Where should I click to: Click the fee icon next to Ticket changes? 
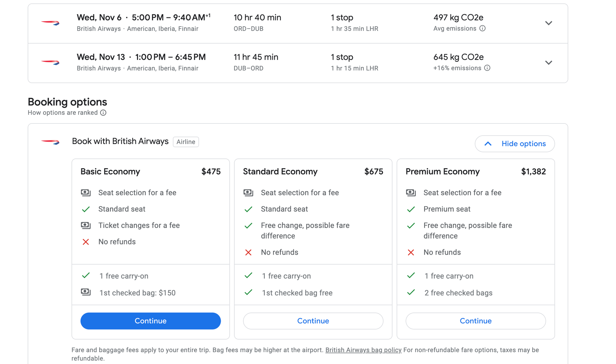[x=86, y=225]
